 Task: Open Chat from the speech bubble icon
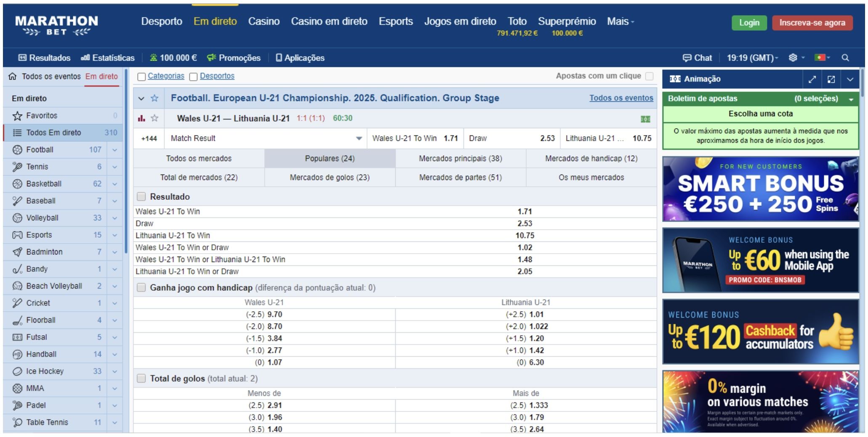687,58
